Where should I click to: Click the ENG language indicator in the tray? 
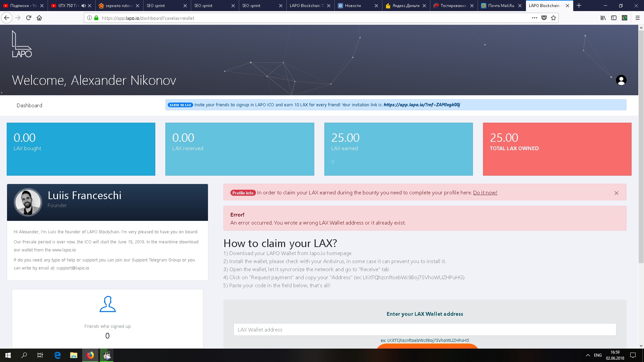coord(598,355)
